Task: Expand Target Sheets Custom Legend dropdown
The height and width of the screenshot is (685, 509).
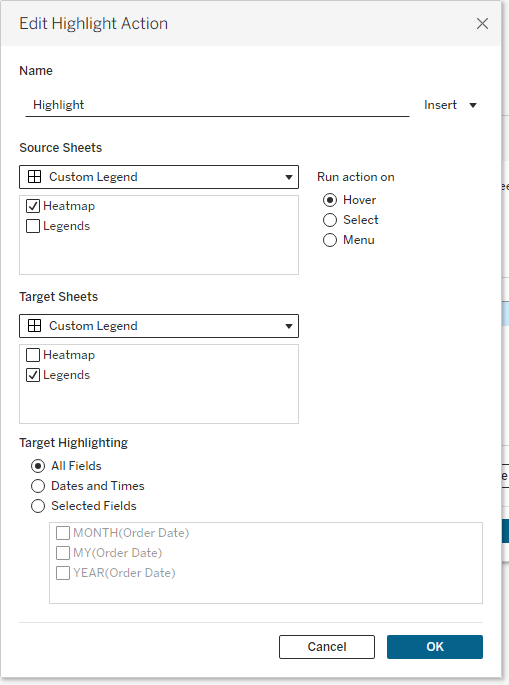Action: (159, 326)
